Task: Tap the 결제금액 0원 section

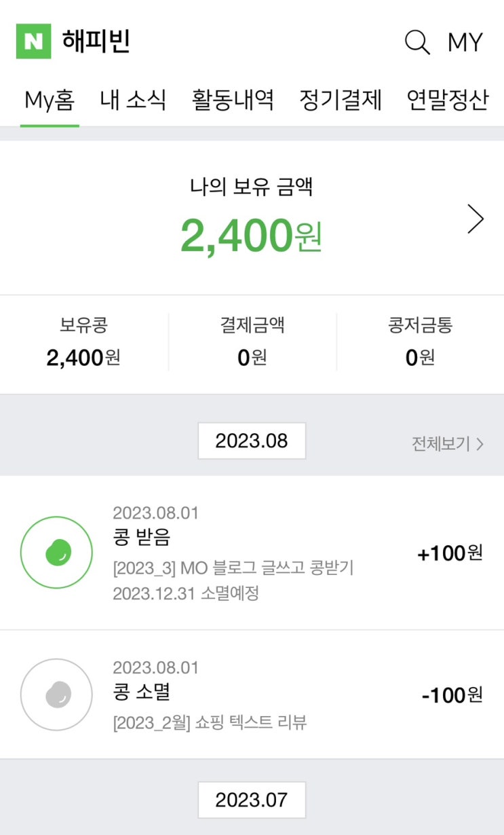Action: [252, 344]
